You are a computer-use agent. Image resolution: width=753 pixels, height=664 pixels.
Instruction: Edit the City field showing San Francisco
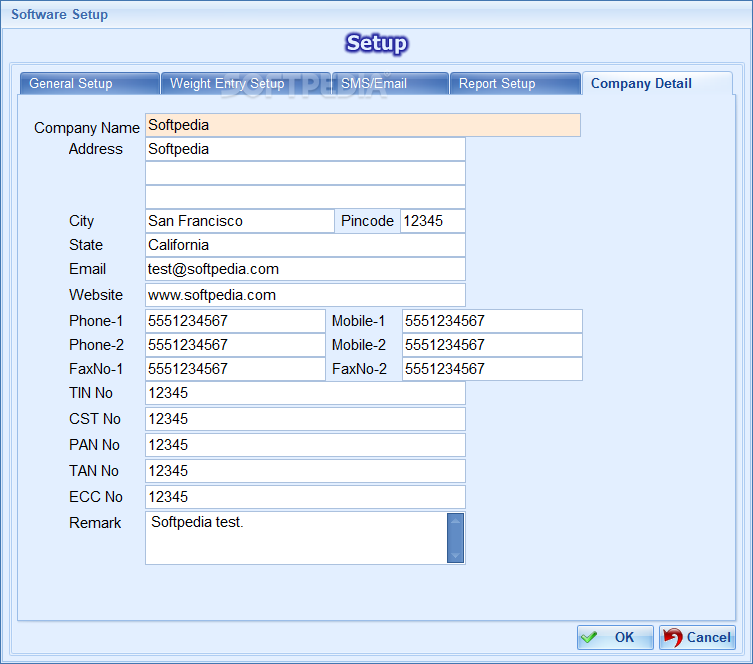[x=240, y=221]
